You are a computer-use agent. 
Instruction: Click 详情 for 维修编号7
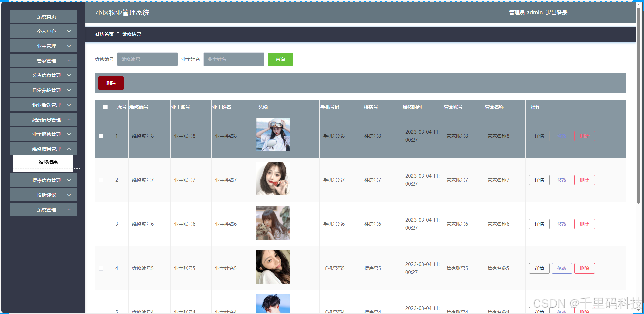click(539, 180)
